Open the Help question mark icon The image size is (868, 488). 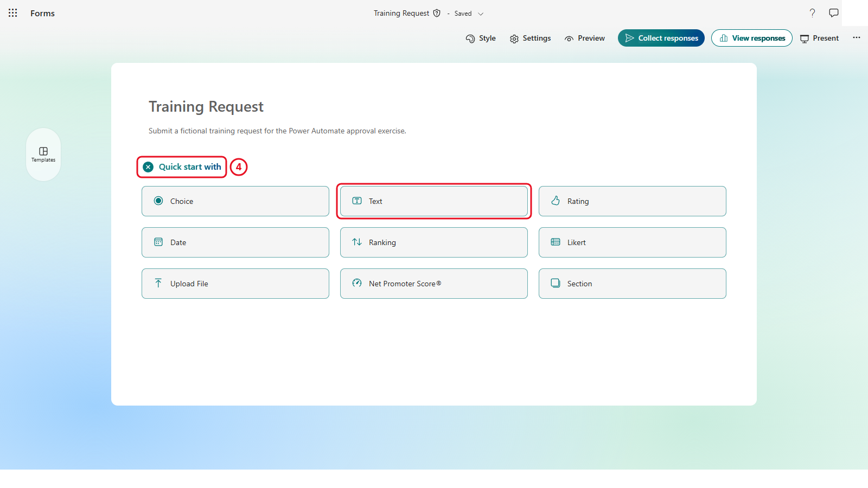click(812, 13)
